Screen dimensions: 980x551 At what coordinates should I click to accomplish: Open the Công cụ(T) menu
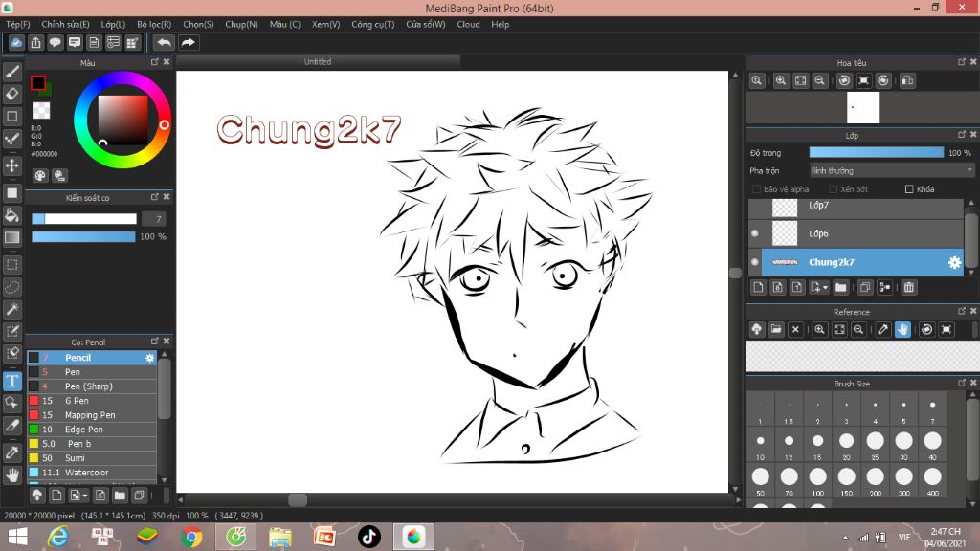pos(372,24)
